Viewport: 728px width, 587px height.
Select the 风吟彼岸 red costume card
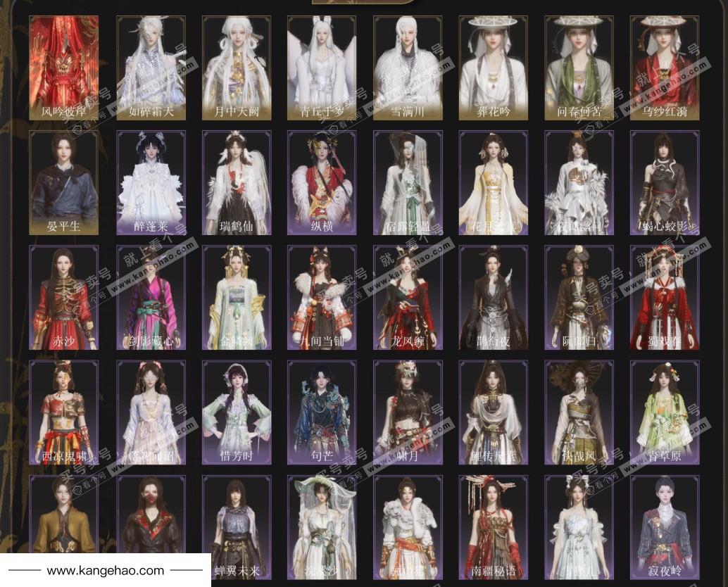65,68
